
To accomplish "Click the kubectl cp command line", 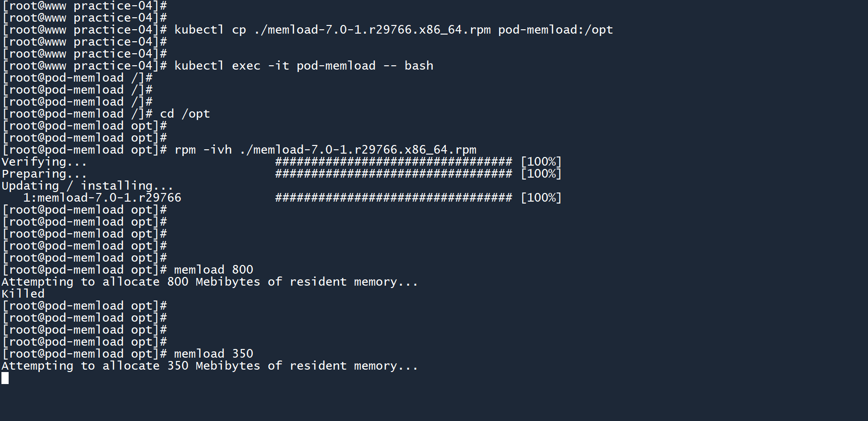I will tap(331, 30).
